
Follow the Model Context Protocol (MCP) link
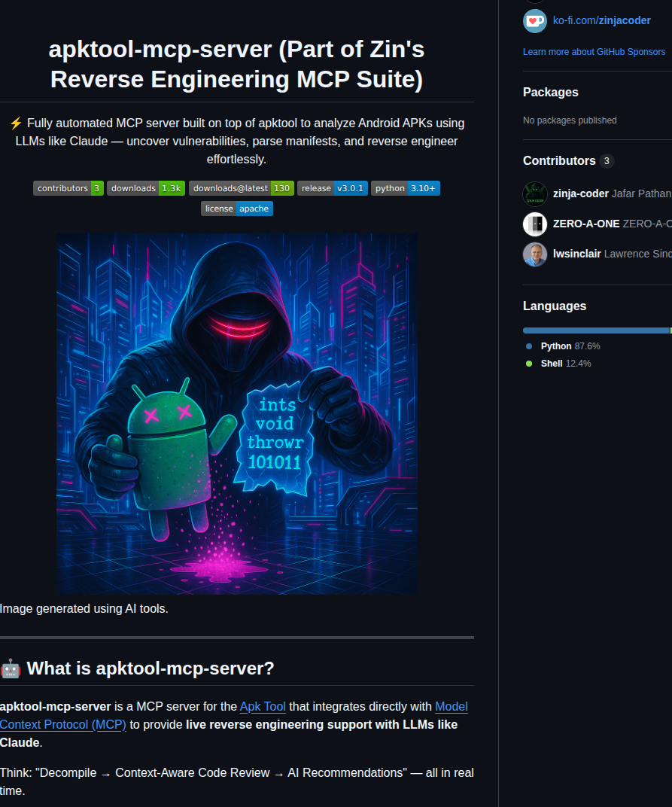62,725
